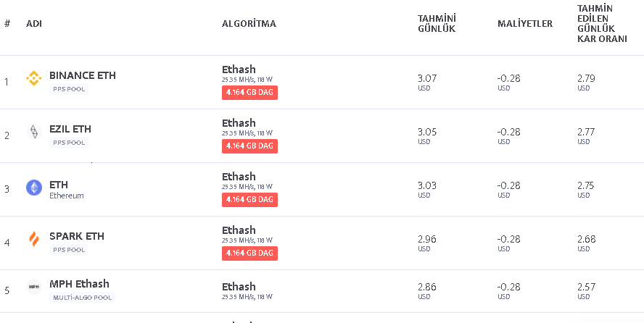644x323 pixels.
Task: Click the blue Ethereum coin icon
Action: click(x=34, y=188)
